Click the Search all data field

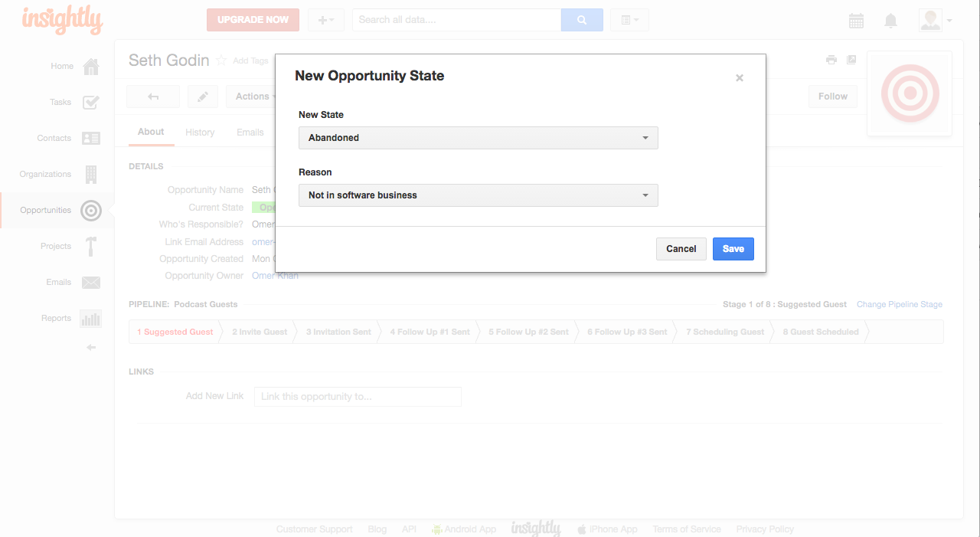[456, 20]
